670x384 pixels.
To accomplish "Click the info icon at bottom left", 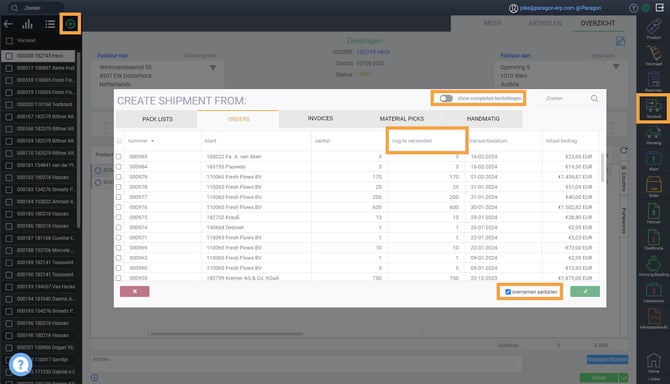I will point(94,378).
